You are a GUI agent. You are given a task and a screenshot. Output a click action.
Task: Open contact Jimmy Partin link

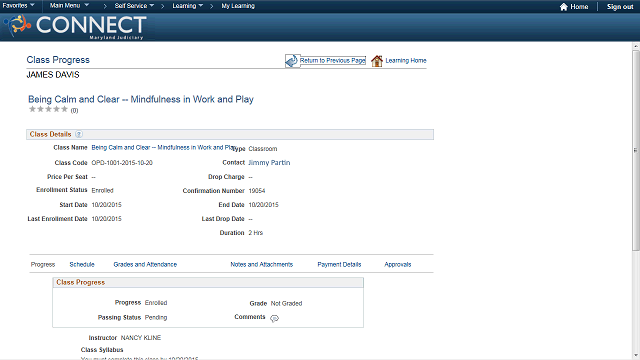tap(269, 162)
